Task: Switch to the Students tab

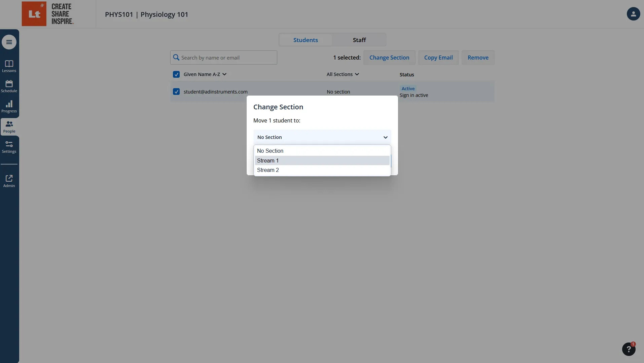Action: pos(306,40)
